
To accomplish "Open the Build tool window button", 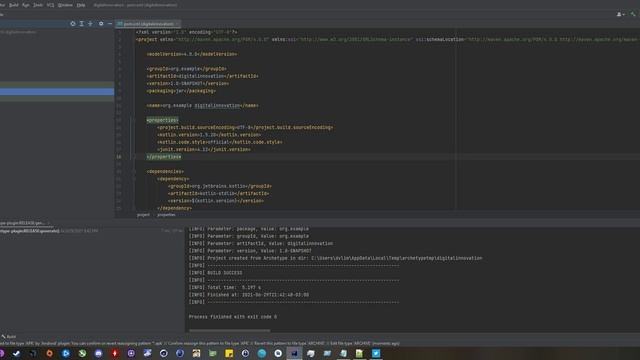I will [x=9, y=337].
